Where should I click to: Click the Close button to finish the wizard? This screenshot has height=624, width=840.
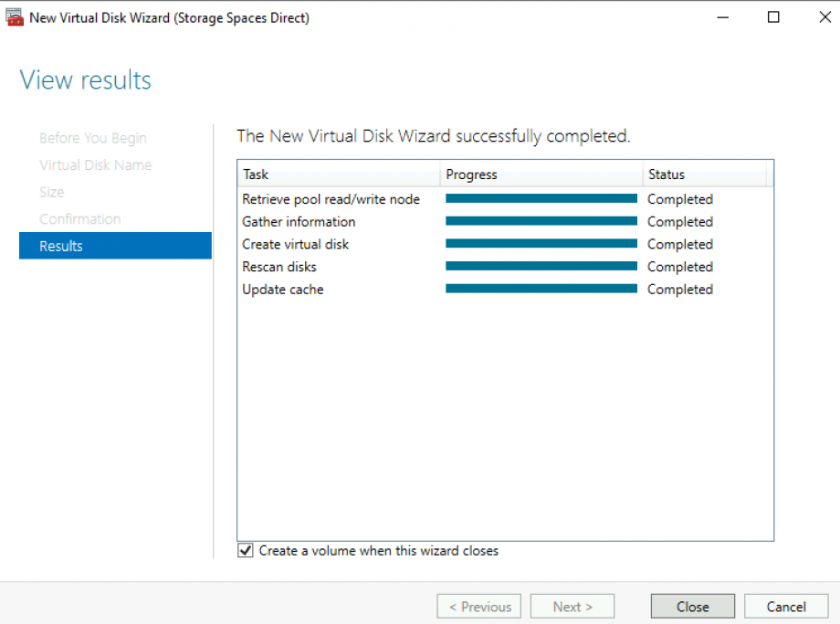coord(692,606)
